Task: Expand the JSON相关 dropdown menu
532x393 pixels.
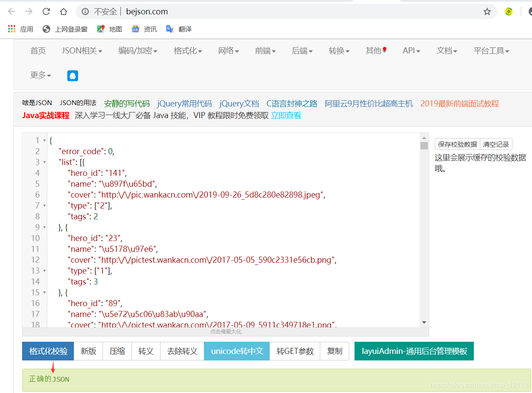Action: tap(82, 51)
